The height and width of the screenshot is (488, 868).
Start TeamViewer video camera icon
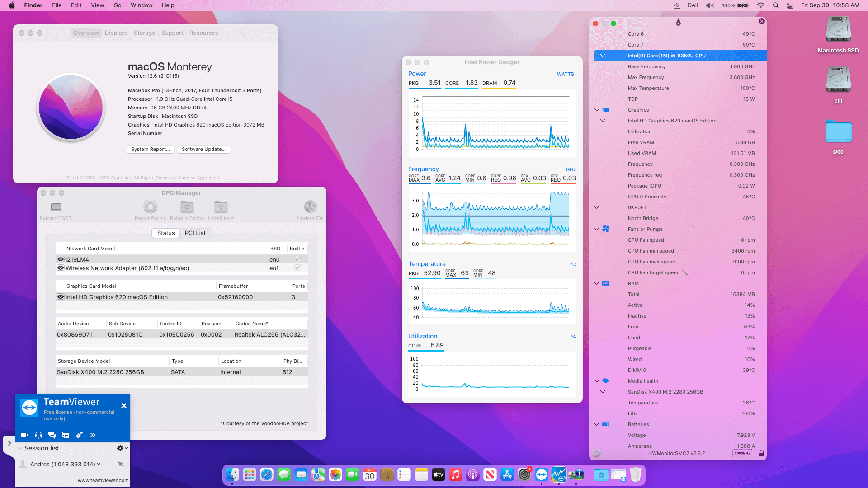pyautogui.click(x=25, y=435)
